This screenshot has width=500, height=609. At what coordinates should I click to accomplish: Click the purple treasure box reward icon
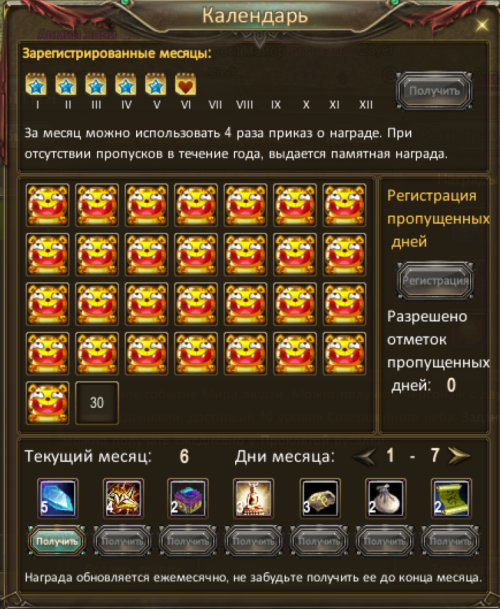tap(188, 498)
